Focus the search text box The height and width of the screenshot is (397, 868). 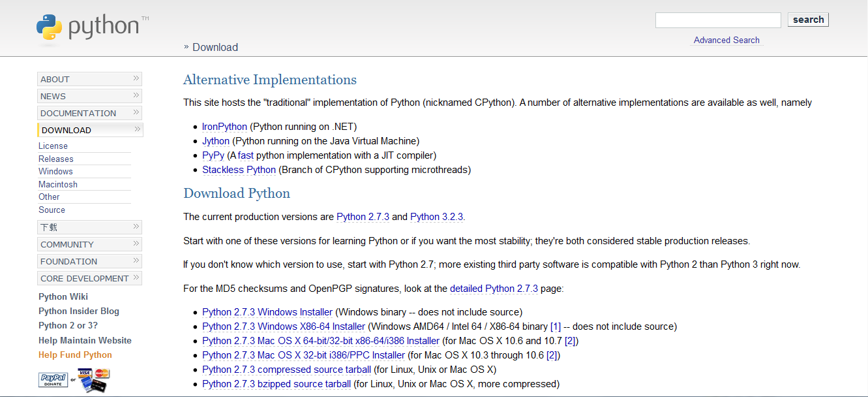(x=718, y=20)
